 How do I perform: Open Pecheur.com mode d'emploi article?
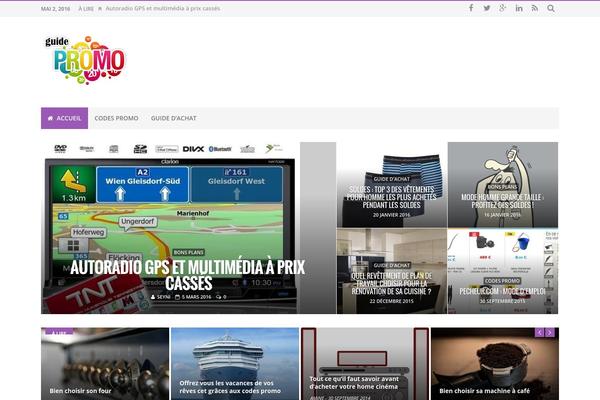pos(502,291)
